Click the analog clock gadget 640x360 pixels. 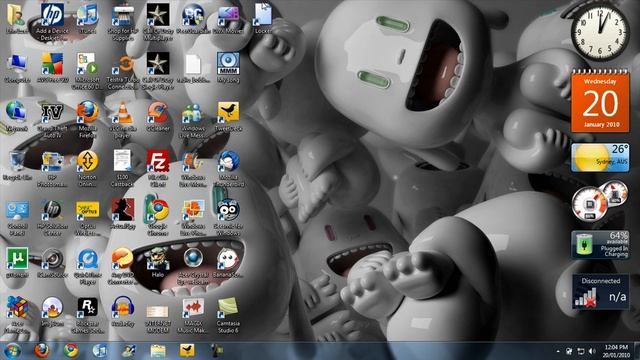[x=600, y=32]
